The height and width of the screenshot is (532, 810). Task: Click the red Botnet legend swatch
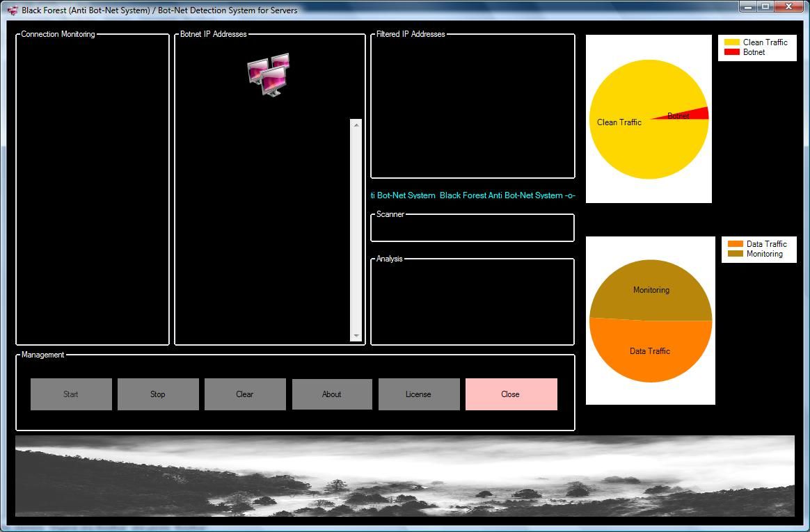coord(732,52)
